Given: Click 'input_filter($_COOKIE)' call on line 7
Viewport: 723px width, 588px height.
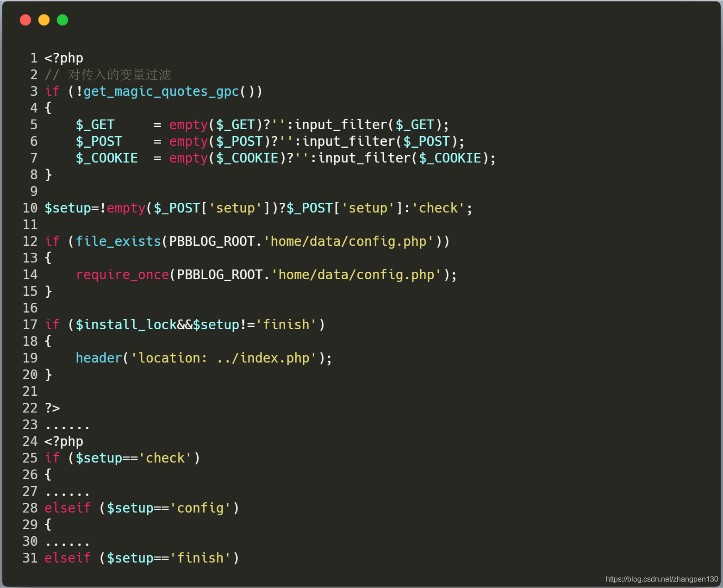Looking at the screenshot, I should (404, 158).
